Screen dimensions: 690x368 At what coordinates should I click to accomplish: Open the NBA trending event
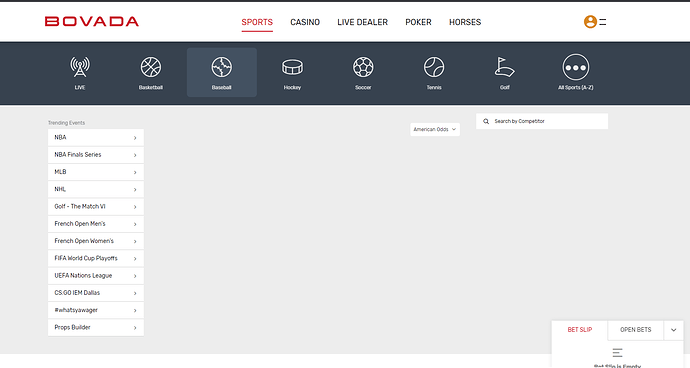(96, 137)
